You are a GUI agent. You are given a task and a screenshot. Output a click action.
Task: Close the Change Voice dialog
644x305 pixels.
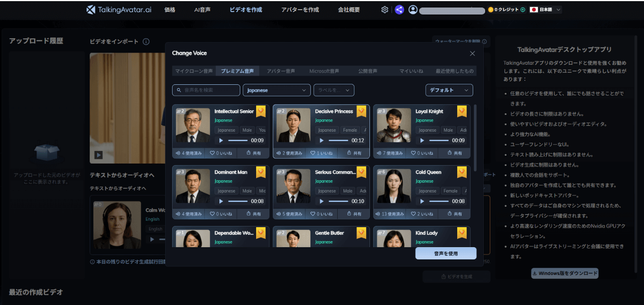point(472,53)
